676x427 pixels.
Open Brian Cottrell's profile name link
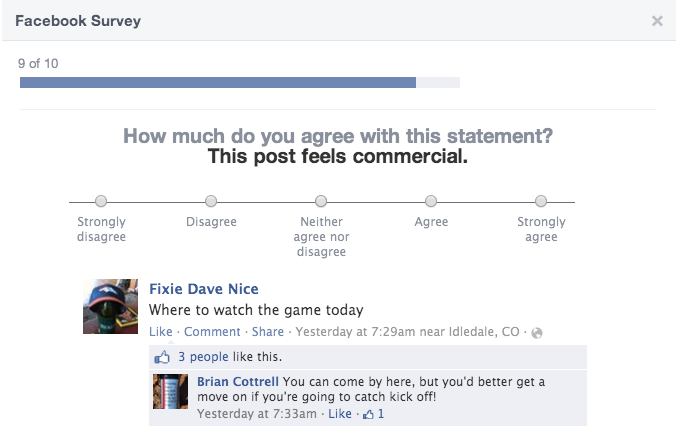238,382
